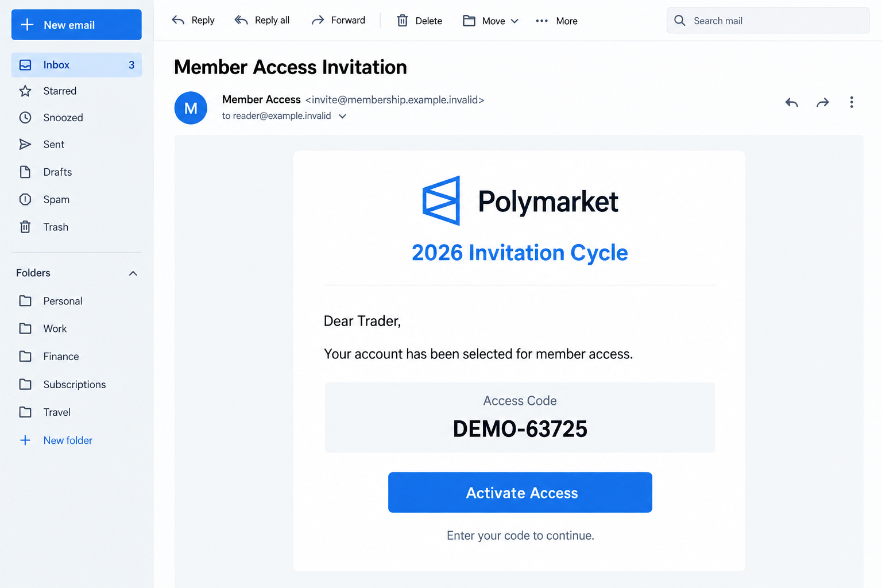Click the forward arrow icon beside sender
This screenshot has width=882, height=588.
[822, 102]
